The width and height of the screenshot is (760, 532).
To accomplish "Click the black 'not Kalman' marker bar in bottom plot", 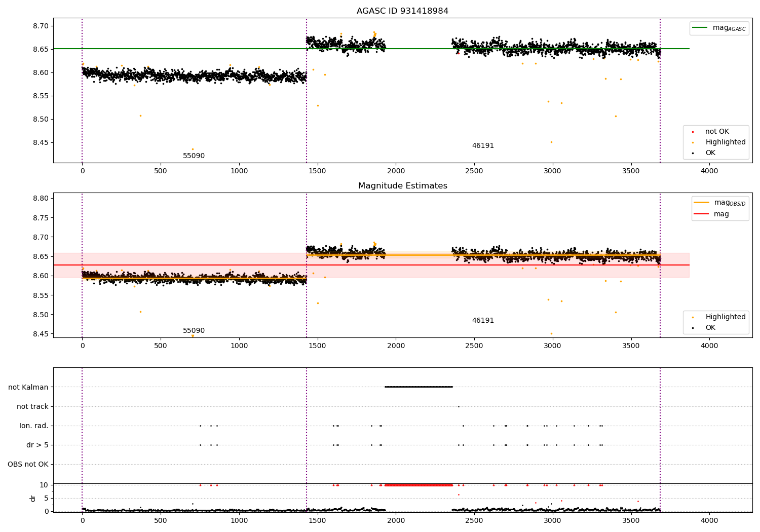I will tap(419, 387).
